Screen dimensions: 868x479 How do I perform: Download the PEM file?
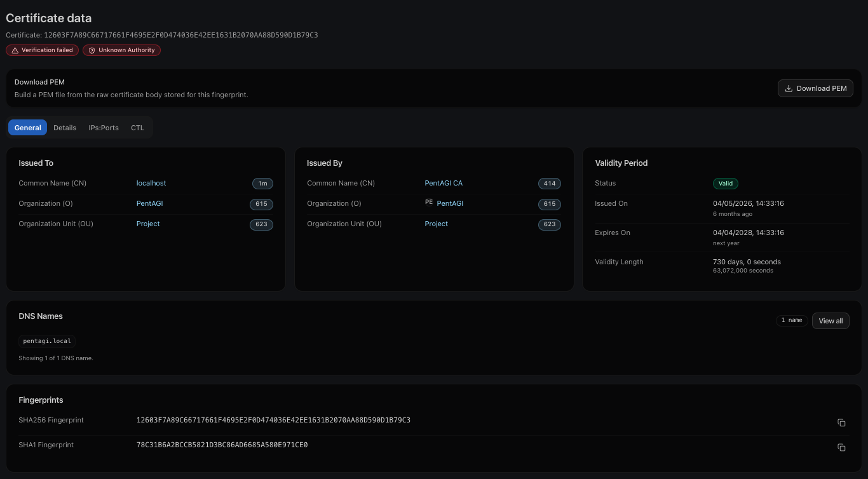815,88
